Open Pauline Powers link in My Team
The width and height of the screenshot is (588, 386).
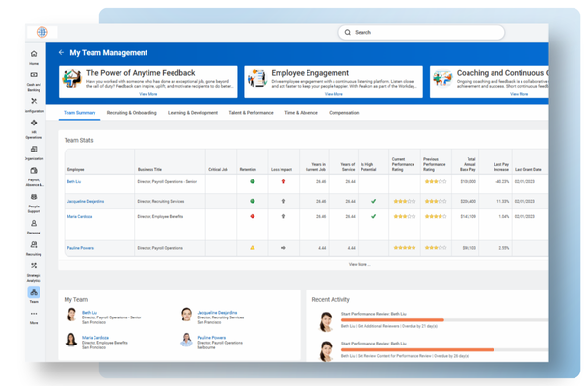tap(211, 337)
